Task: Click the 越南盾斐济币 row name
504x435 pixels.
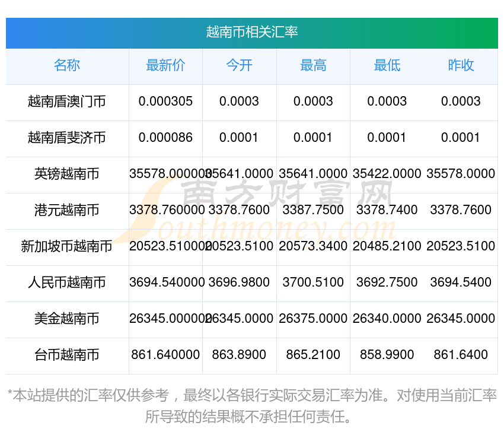Action: coord(67,138)
